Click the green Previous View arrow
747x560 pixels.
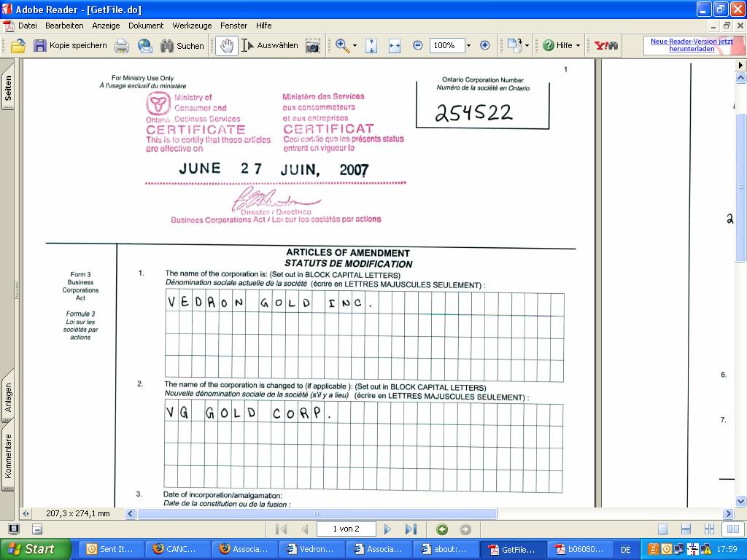[442, 529]
